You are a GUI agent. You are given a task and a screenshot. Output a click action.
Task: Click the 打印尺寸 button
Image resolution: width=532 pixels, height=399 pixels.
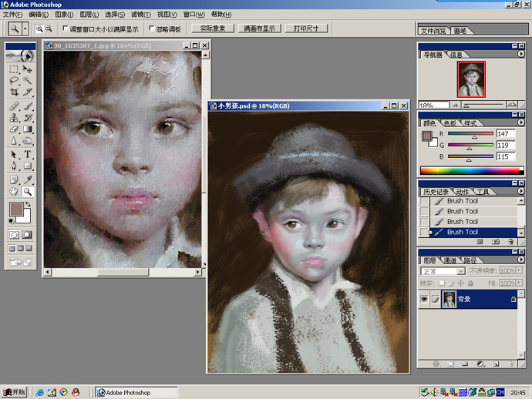click(306, 28)
